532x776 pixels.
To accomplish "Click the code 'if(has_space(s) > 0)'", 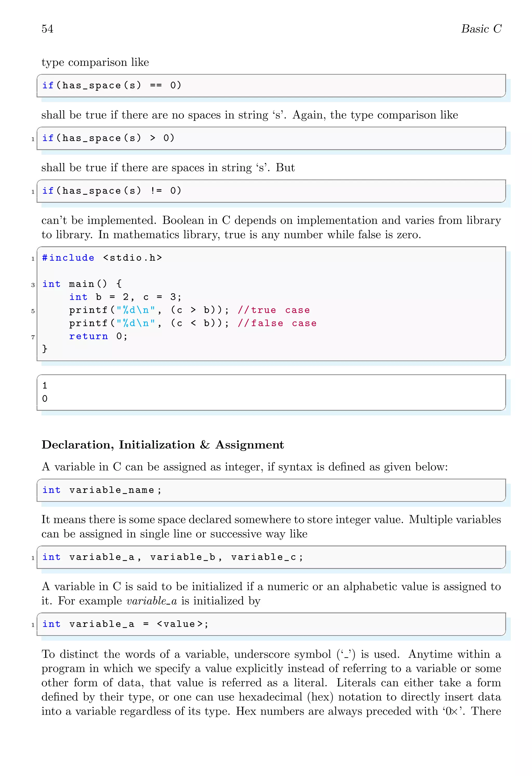I will [108, 138].
